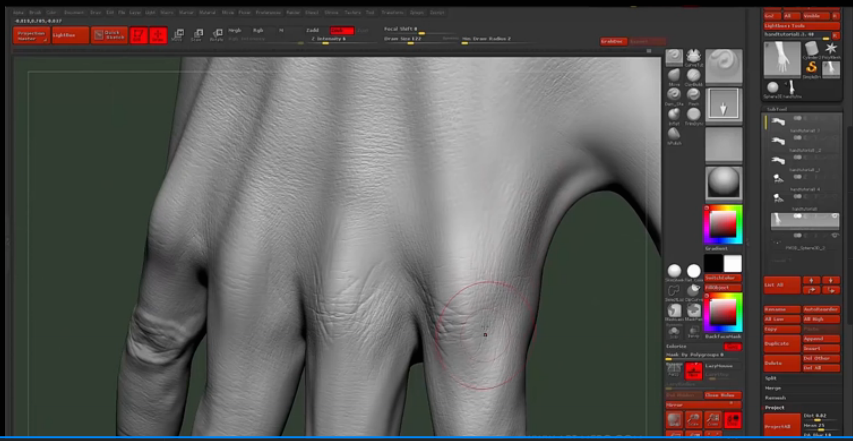The height and width of the screenshot is (441, 853).
Task: Expand the Merge section
Action: click(x=773, y=388)
